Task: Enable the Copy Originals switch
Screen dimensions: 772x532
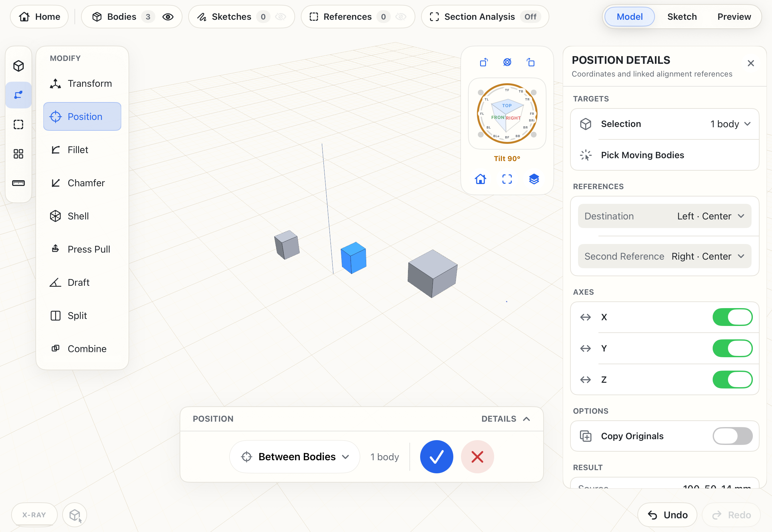Action: [732, 436]
